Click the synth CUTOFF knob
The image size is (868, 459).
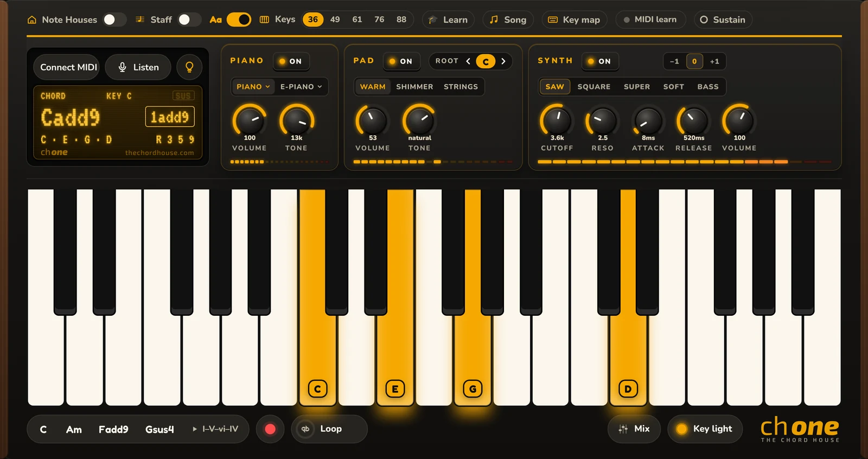coord(557,120)
